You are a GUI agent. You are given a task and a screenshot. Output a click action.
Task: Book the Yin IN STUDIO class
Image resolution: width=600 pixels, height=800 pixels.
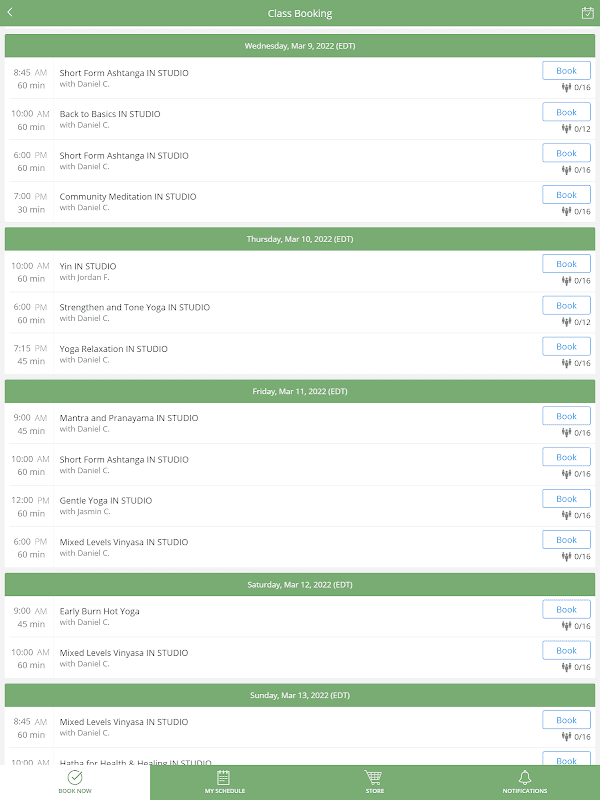click(566, 264)
